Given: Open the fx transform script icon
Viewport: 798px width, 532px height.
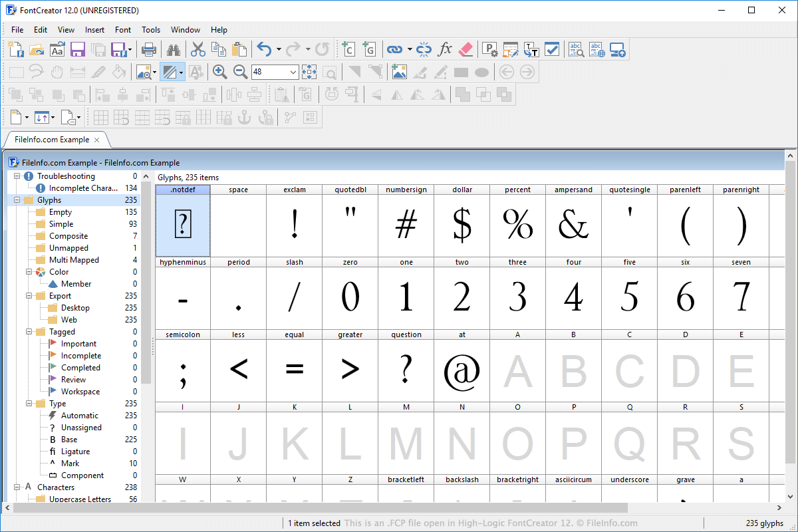Looking at the screenshot, I should pos(445,49).
